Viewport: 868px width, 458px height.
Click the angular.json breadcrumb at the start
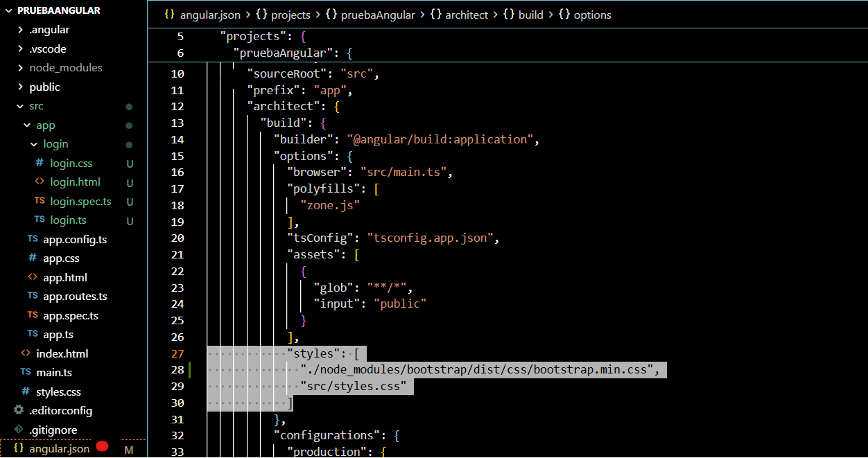coord(211,15)
